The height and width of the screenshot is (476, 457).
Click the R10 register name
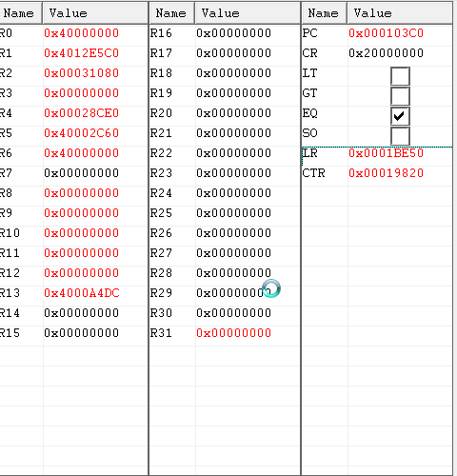tap(10, 233)
